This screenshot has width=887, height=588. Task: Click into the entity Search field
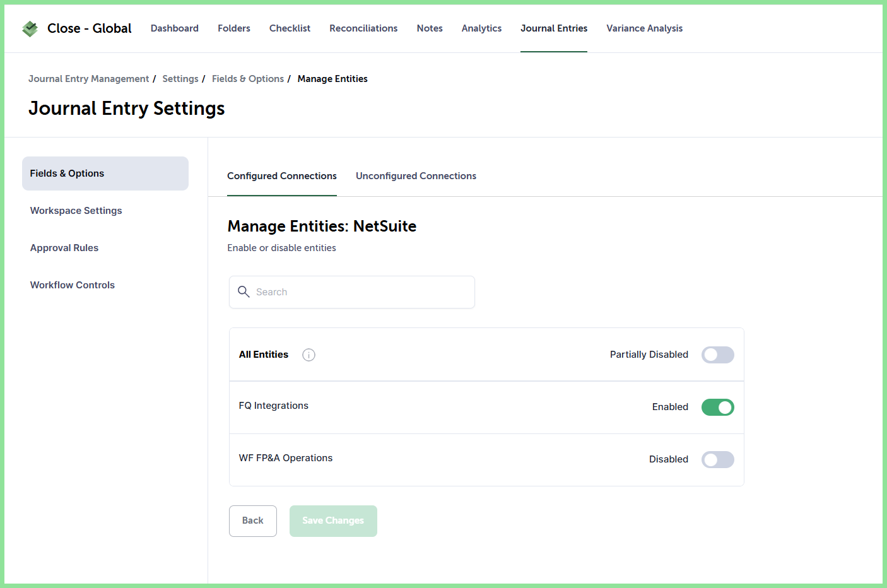click(x=352, y=292)
